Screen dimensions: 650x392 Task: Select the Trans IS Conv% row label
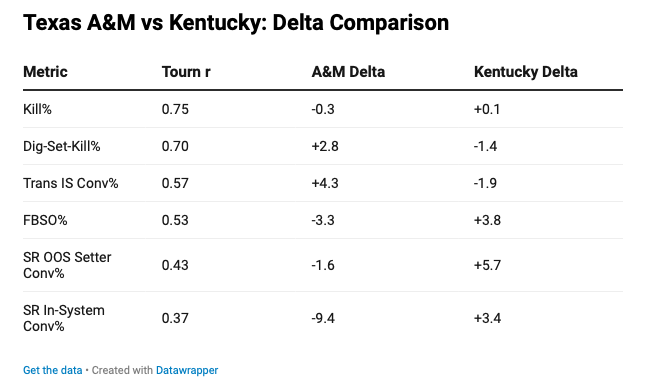pyautogui.click(x=71, y=183)
